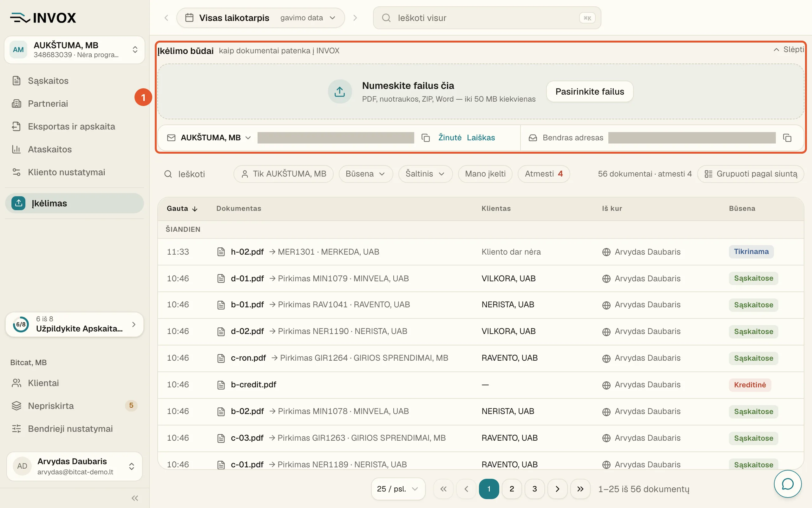Copy the AUKŠTUMA, MB email address

(425, 138)
